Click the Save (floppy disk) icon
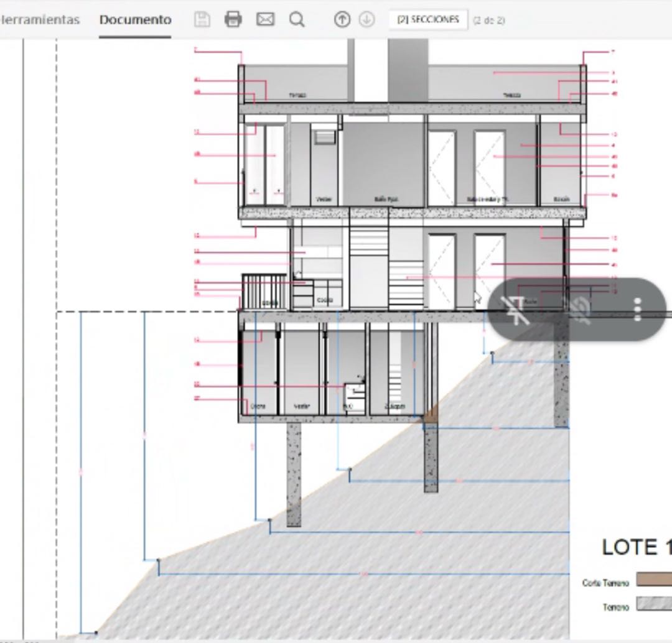 202,19
